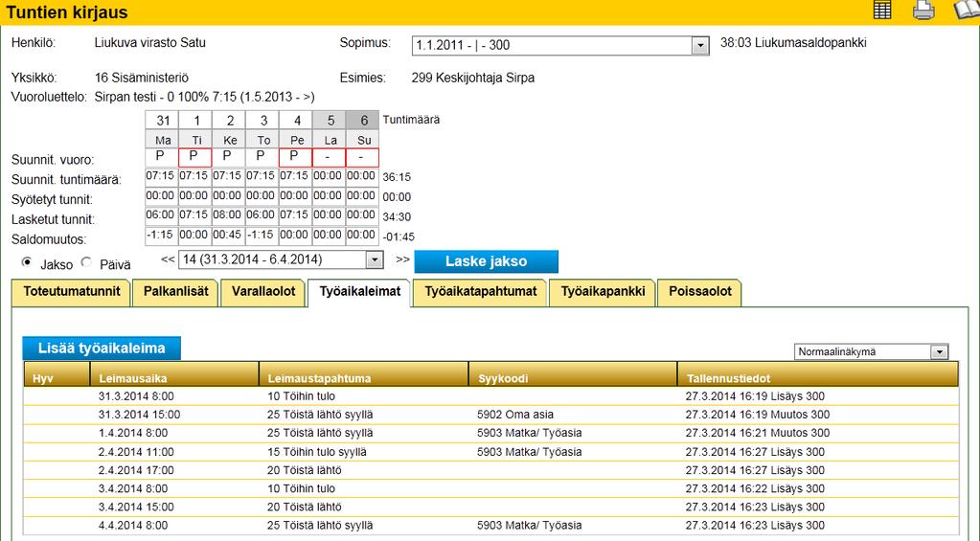The image size is (980, 541).
Task: Click planned shift P cell for Tuesday
Action: [195, 157]
